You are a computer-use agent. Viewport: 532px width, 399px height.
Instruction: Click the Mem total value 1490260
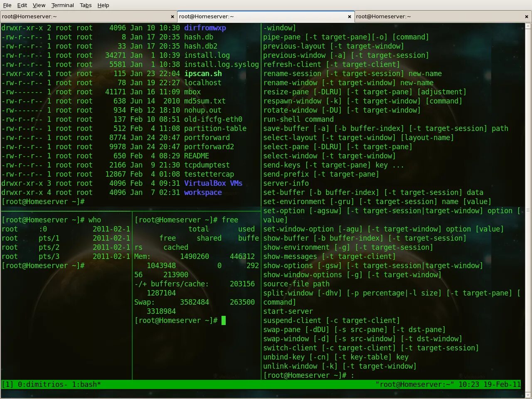point(195,256)
